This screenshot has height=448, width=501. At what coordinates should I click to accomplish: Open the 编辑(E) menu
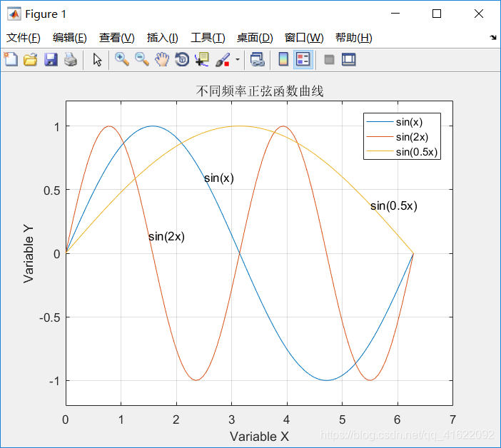tap(70, 38)
